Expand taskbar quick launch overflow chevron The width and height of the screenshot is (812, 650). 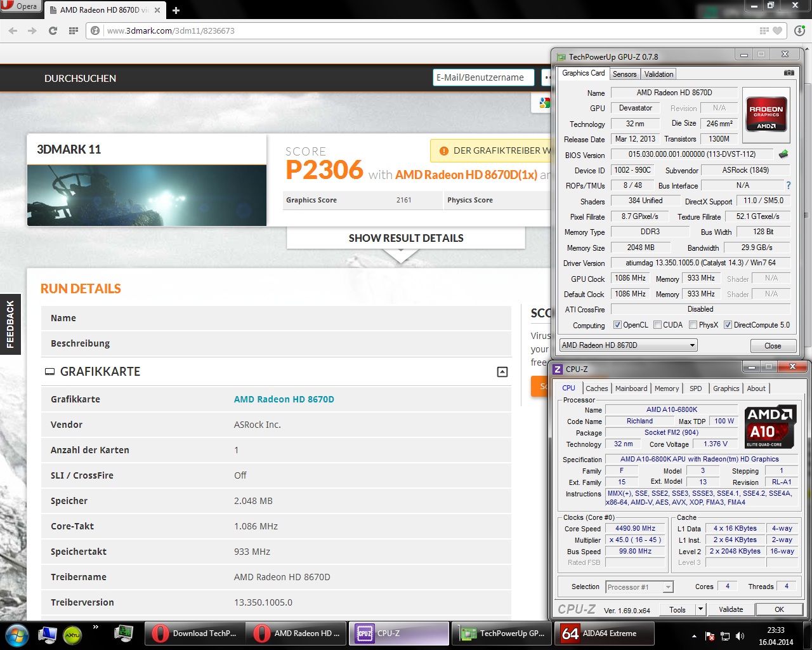click(x=96, y=627)
